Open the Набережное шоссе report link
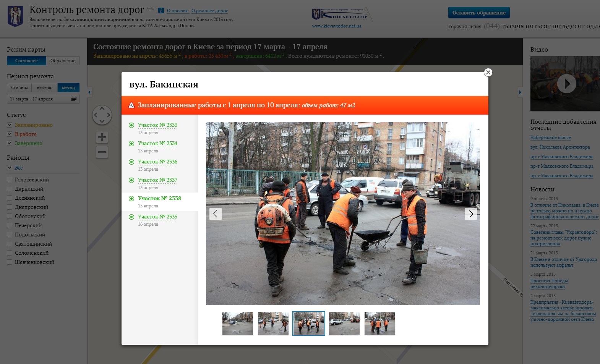Viewport: 600px width, 364px height. coord(550,138)
